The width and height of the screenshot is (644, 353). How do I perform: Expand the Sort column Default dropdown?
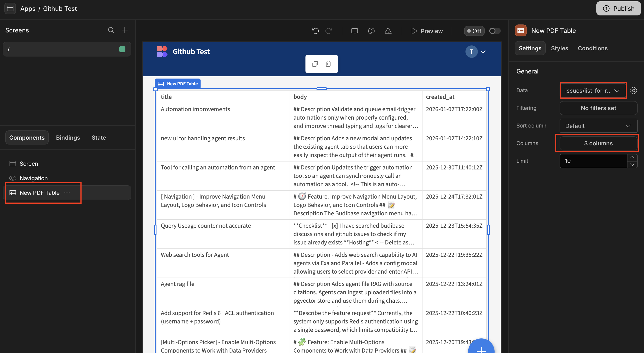[598, 126]
